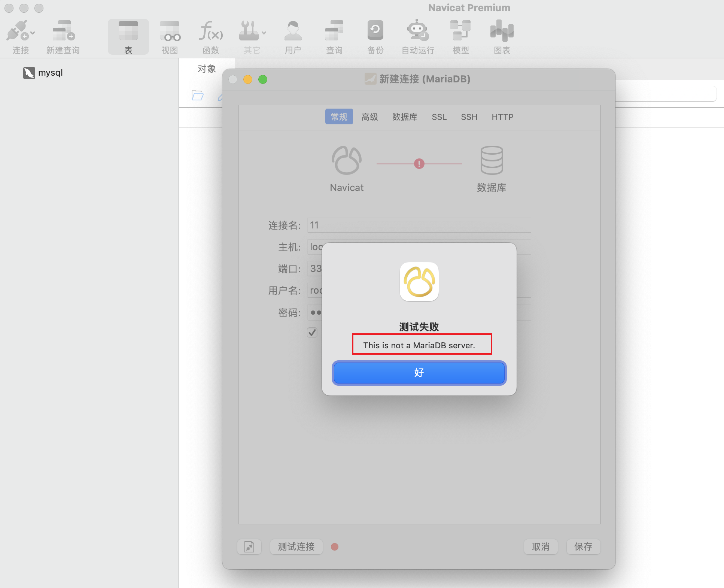Switch to the 常规 tab

pyautogui.click(x=339, y=117)
